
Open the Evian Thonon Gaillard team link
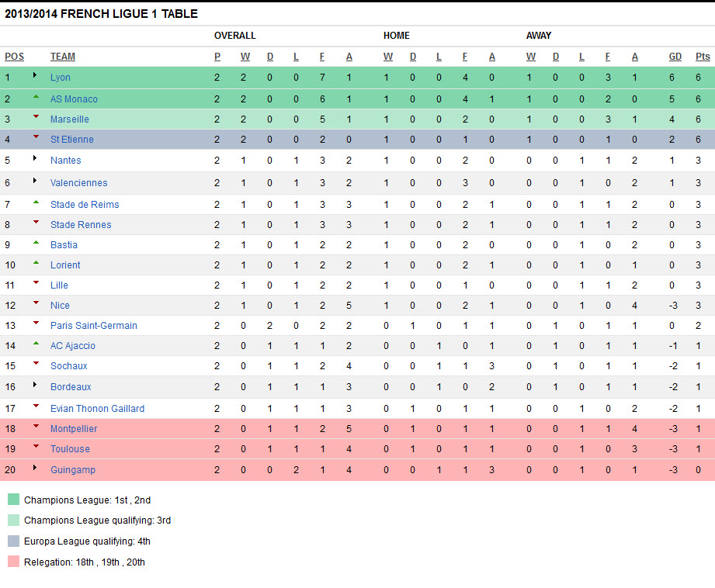point(97,409)
